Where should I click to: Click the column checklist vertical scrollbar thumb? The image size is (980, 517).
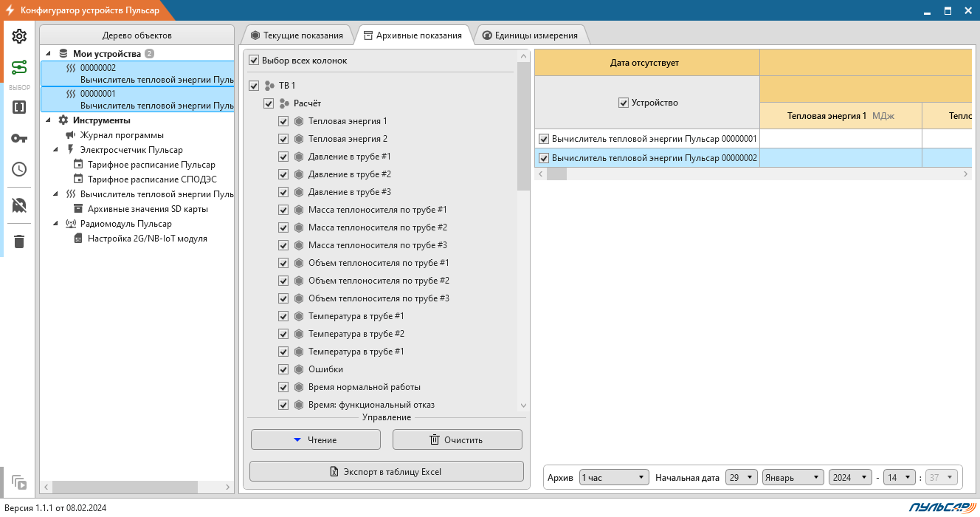click(523, 126)
